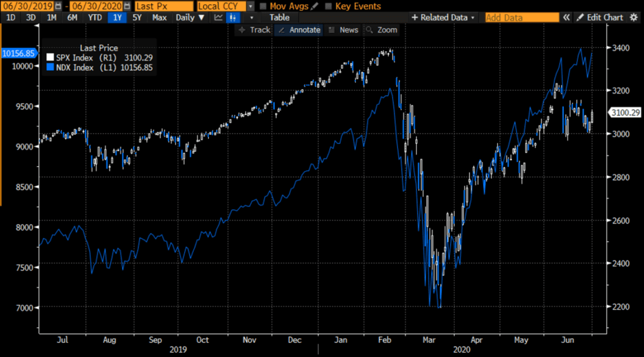Activate the Annotate tool
Viewport: 644px width, 357px height.
299,30
